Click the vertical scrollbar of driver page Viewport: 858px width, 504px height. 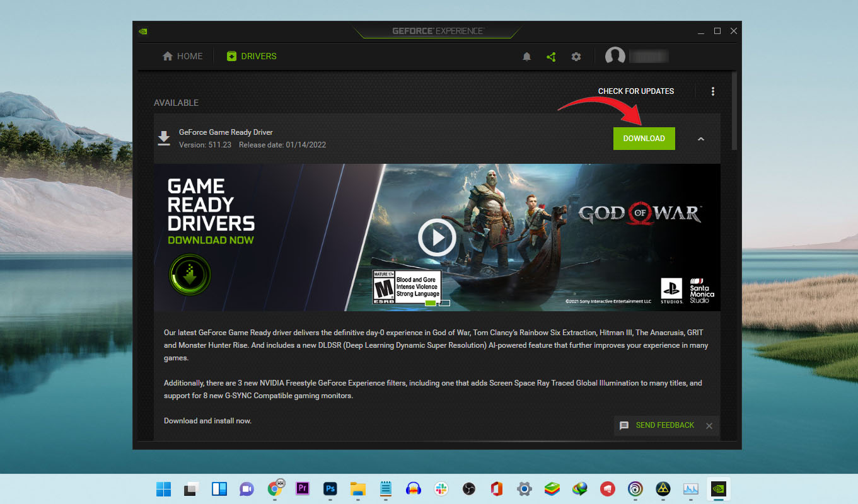click(734, 110)
